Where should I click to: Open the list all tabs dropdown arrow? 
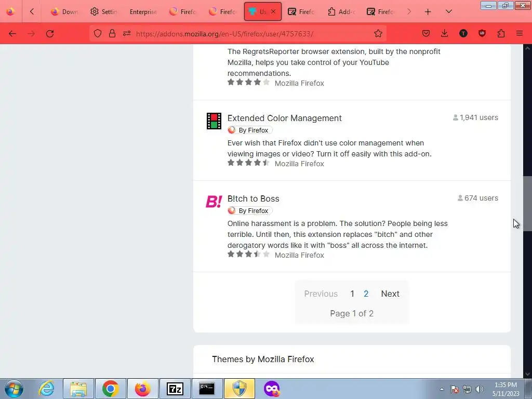[448, 11]
